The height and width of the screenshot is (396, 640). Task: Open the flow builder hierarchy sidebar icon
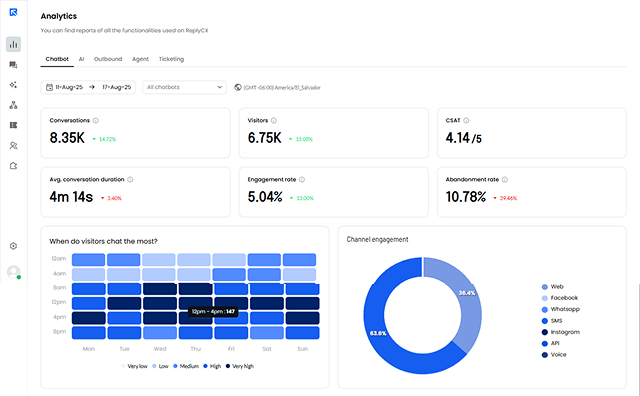click(x=13, y=105)
